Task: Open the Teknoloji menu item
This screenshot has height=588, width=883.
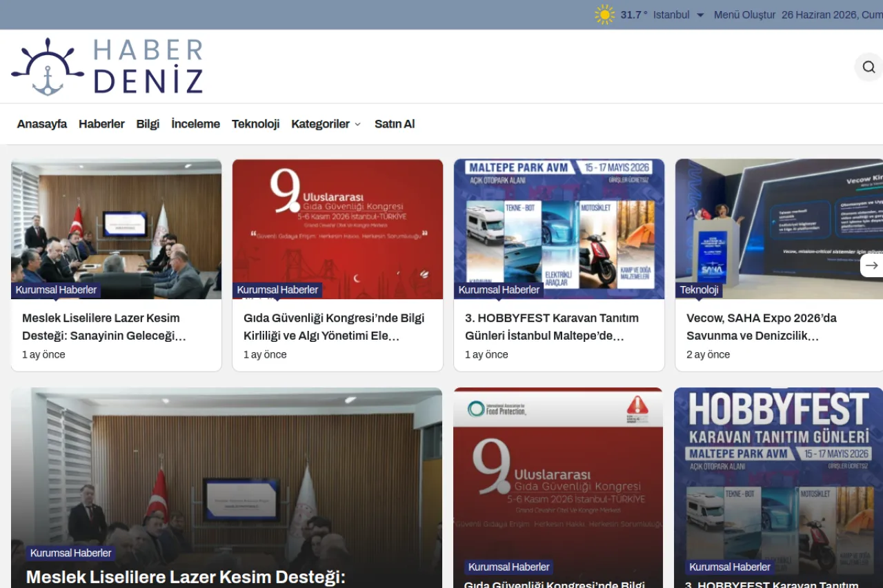Action: coord(255,124)
